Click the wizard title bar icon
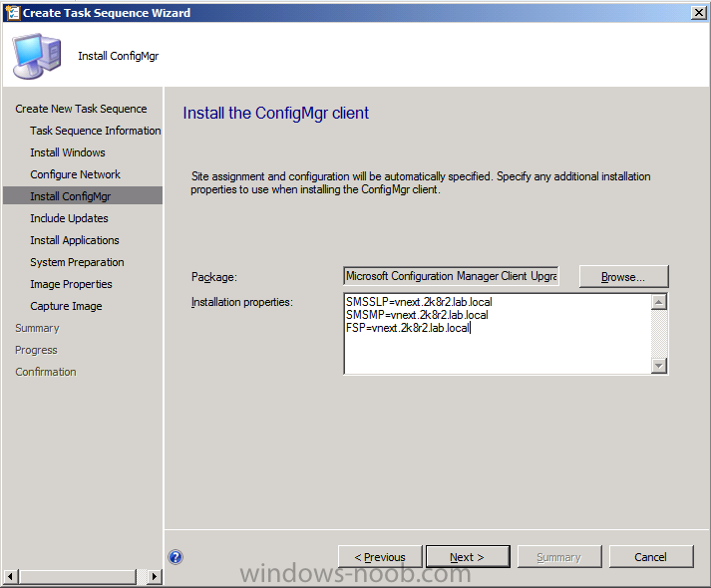This screenshot has height=588, width=711. click(13, 13)
